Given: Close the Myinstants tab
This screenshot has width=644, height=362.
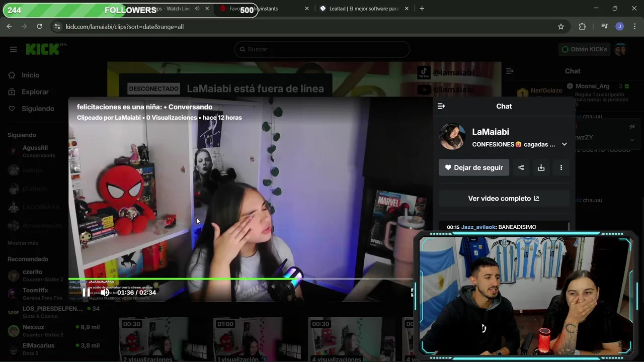Looking at the screenshot, I should (307, 9).
